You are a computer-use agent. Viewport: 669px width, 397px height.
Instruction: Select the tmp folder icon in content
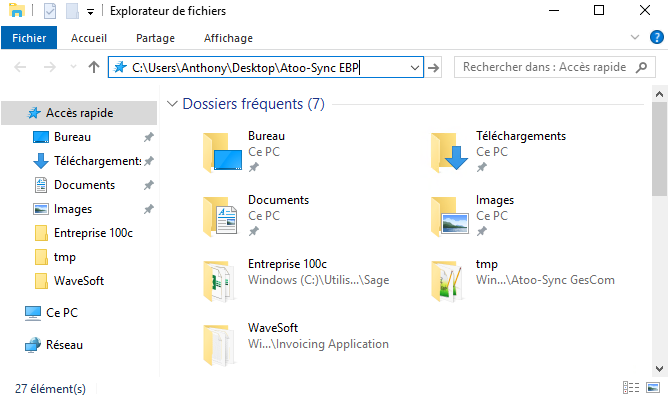448,281
